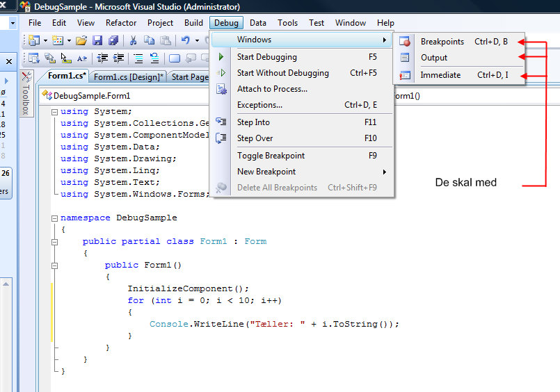Choose Start Debugging from Debug menu

[x=301, y=57]
